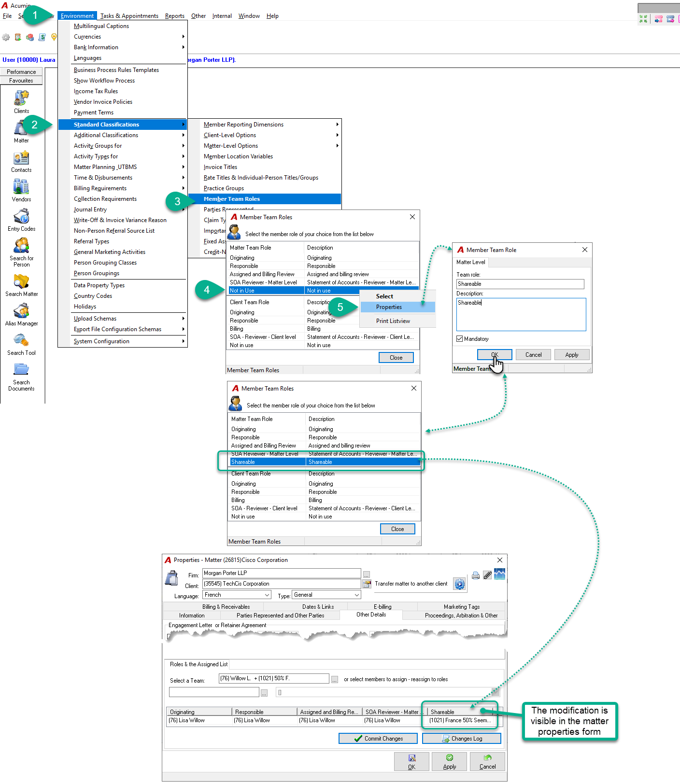Screen dimensions: 680x784
Task: Cancel the Member Team Role dialog
Action: [x=534, y=355]
